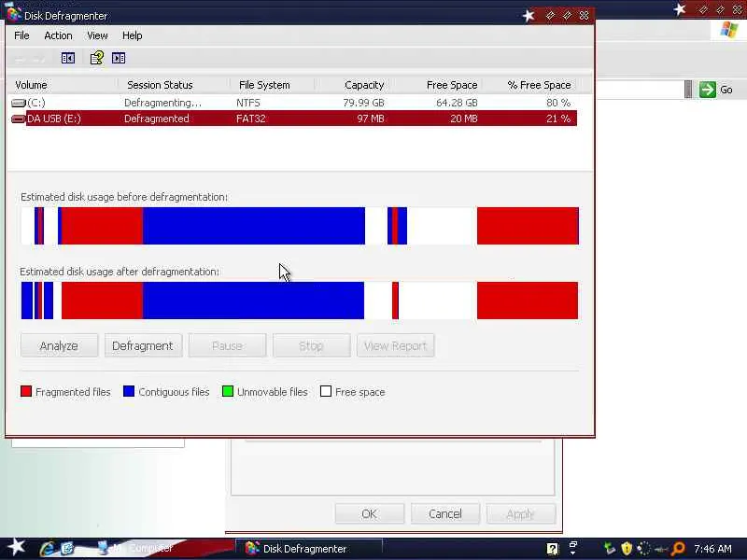This screenshot has width=747, height=560.
Task: Click the yellow security shield tray icon
Action: [627, 549]
